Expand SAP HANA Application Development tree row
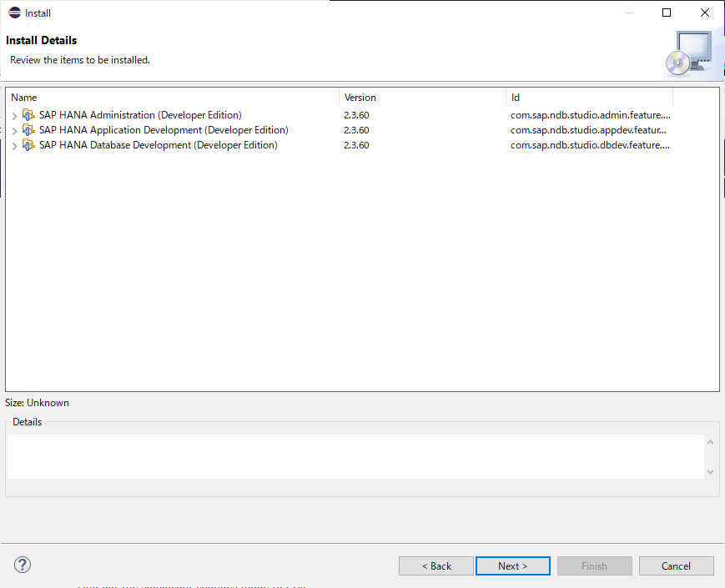The width and height of the screenshot is (725, 588). tap(14, 131)
